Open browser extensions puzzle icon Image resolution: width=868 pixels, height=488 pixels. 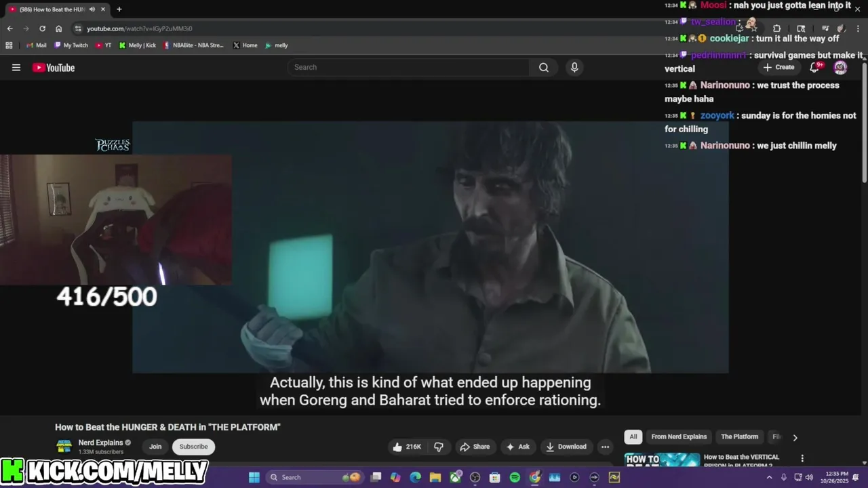pos(777,28)
